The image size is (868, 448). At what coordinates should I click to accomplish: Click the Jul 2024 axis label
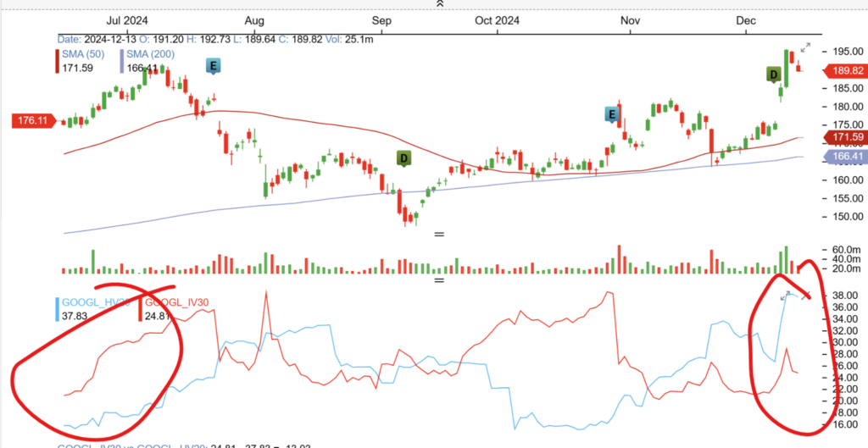point(127,21)
